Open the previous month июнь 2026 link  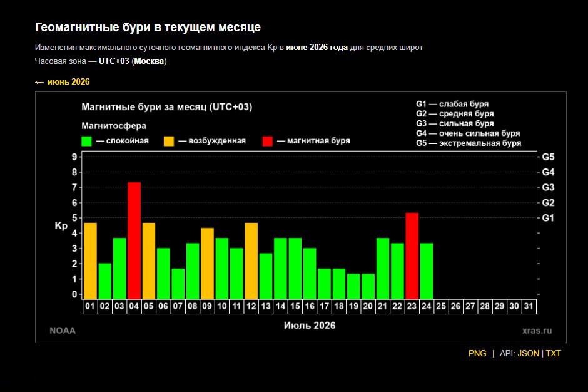pyautogui.click(x=63, y=82)
